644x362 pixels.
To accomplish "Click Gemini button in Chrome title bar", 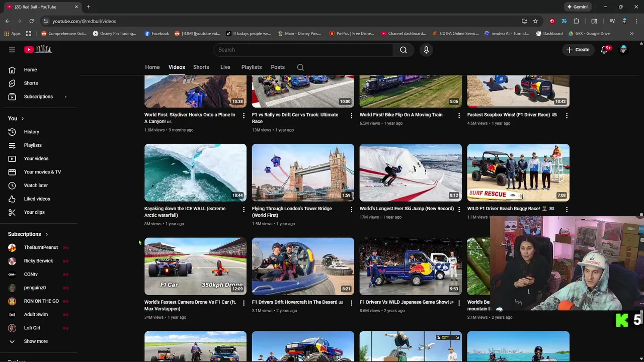I will [577, 7].
